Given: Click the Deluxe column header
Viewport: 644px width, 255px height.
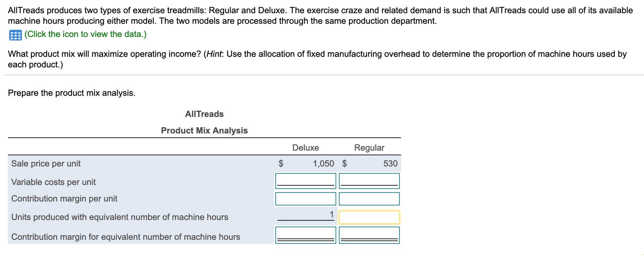Looking at the screenshot, I should (305, 148).
